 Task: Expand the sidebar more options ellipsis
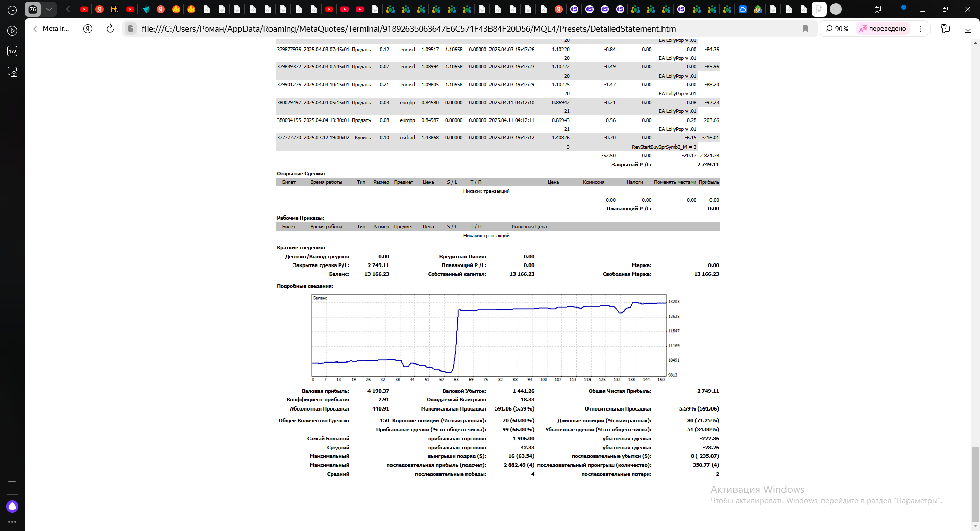point(12,522)
